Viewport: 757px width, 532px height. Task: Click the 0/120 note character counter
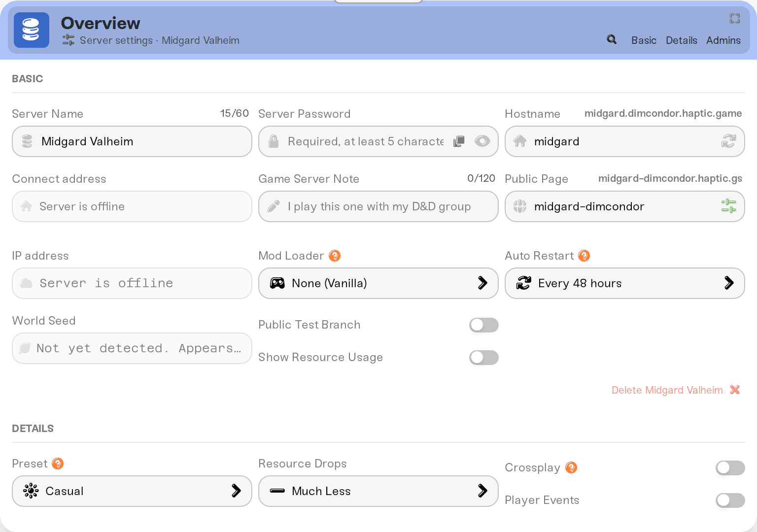481,178
